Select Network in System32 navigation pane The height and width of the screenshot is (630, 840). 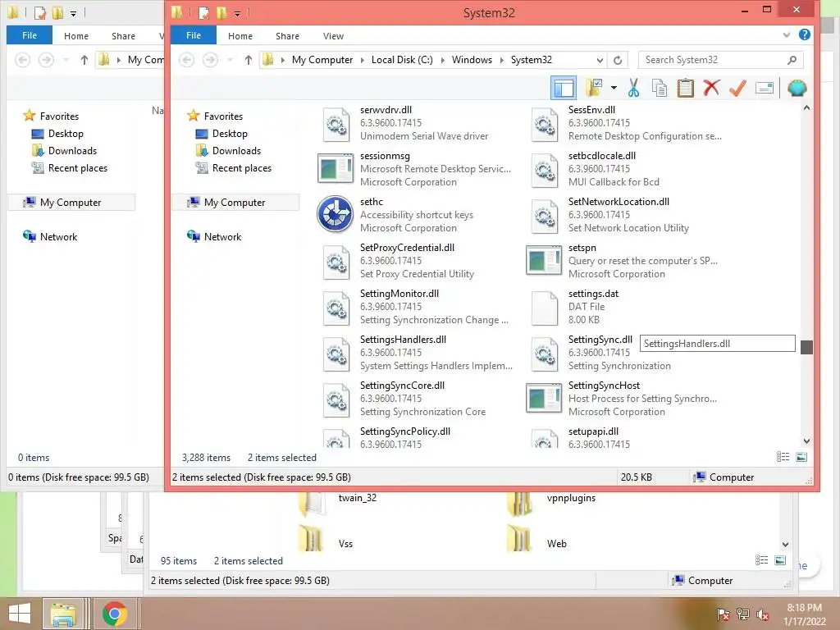(221, 236)
